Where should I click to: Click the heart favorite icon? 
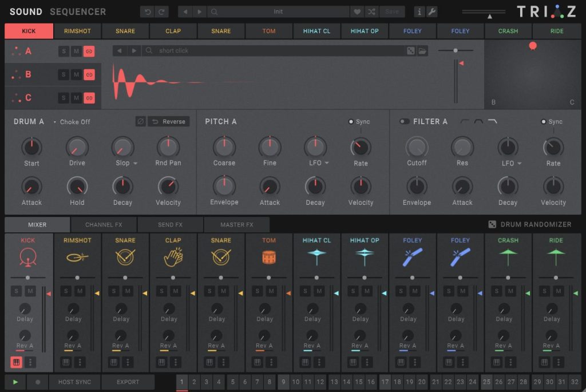tap(357, 11)
